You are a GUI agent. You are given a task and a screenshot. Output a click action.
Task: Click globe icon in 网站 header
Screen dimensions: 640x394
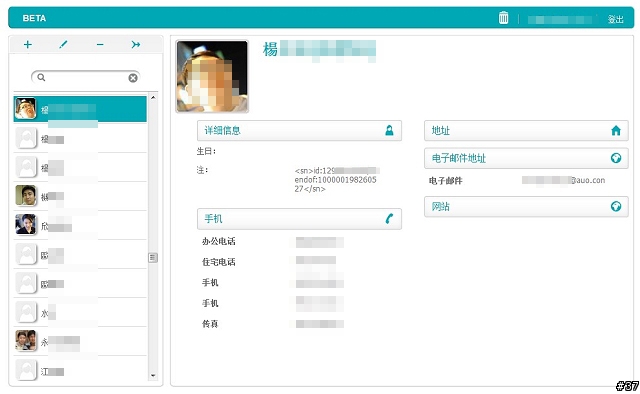coord(616,206)
